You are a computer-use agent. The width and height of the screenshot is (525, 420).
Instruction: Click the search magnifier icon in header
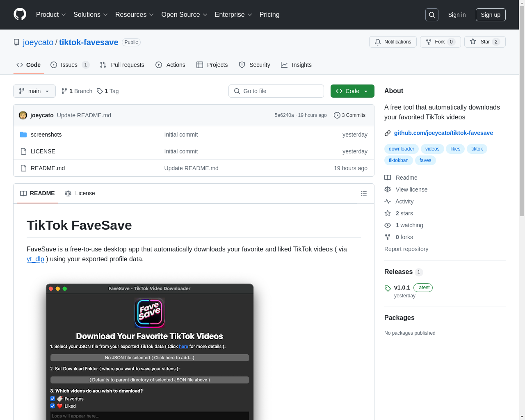pos(432,15)
